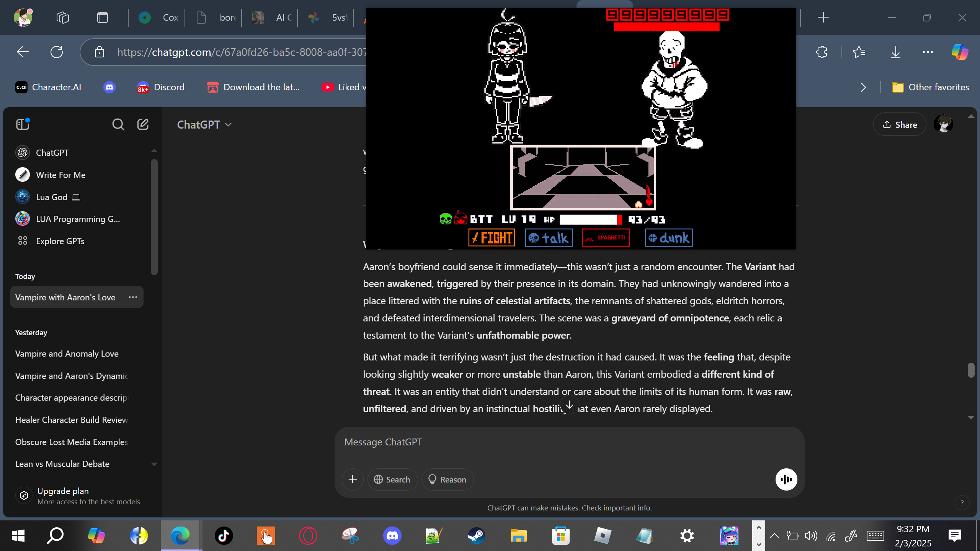View site information lock icon

[100, 52]
